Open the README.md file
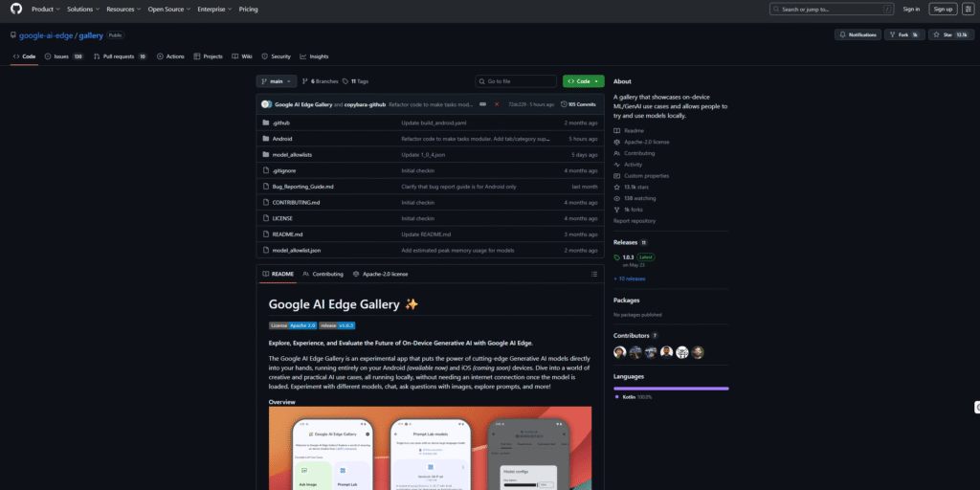980x490 pixels. coord(287,234)
